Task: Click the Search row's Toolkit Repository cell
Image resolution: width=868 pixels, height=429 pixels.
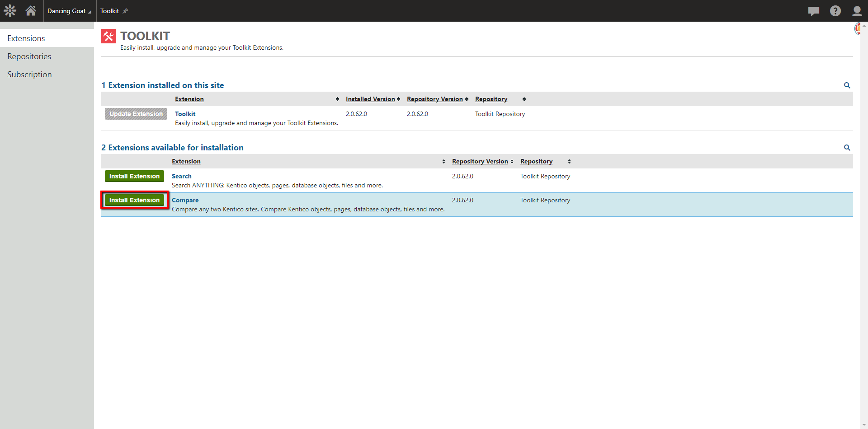Action: click(x=545, y=176)
